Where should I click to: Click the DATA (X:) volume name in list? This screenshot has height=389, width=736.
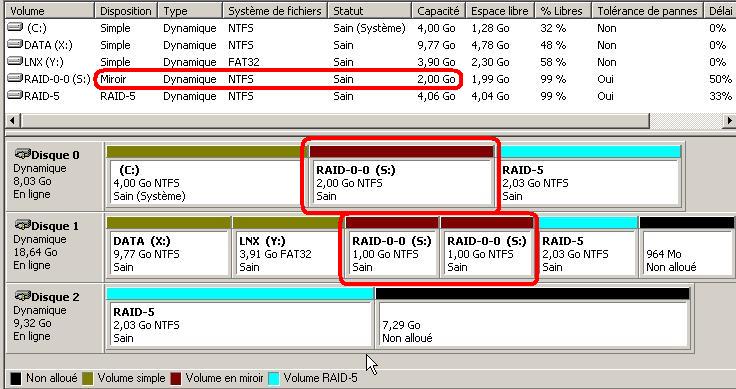(x=48, y=45)
